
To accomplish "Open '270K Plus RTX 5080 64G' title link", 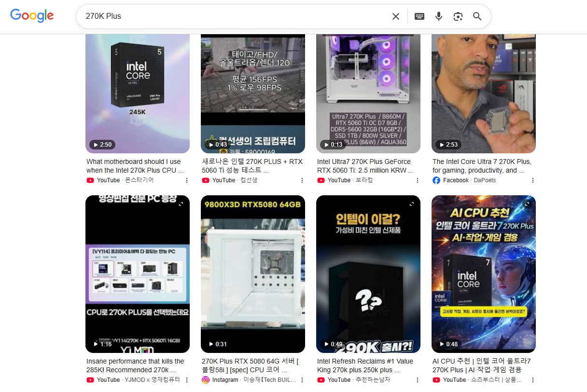I will point(250,365).
